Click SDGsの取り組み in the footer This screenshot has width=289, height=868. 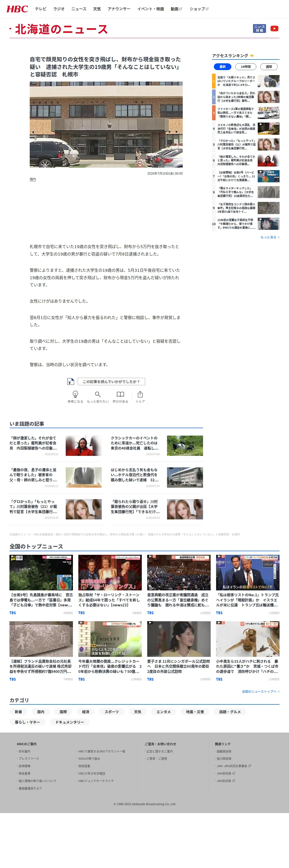pos(89,758)
